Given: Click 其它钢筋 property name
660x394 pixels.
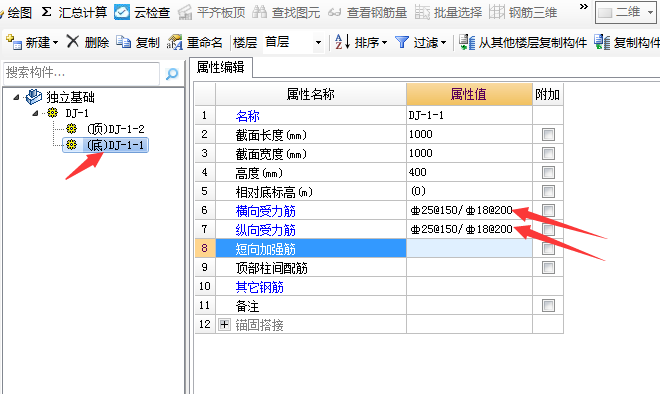Looking at the screenshot, I should point(259,287).
